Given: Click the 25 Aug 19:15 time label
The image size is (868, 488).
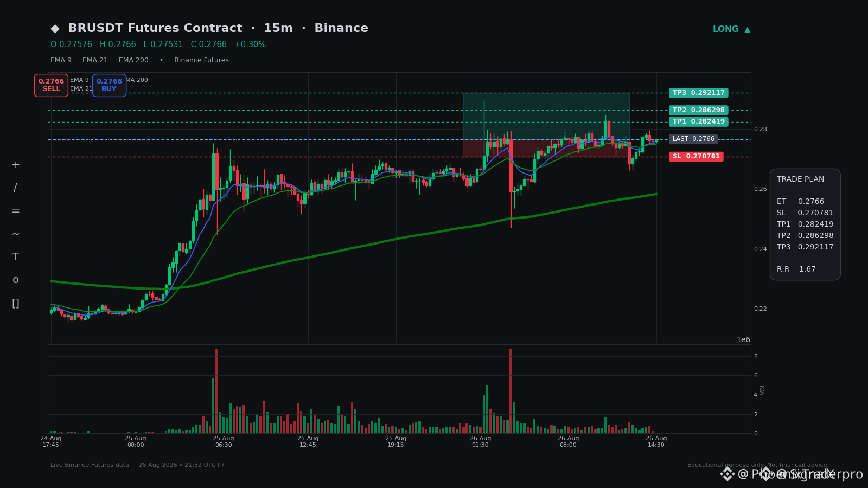Looking at the screenshot, I should tap(396, 441).
